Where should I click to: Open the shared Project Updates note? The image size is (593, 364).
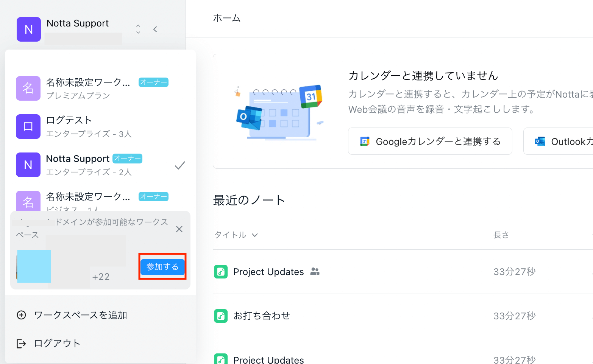click(268, 272)
